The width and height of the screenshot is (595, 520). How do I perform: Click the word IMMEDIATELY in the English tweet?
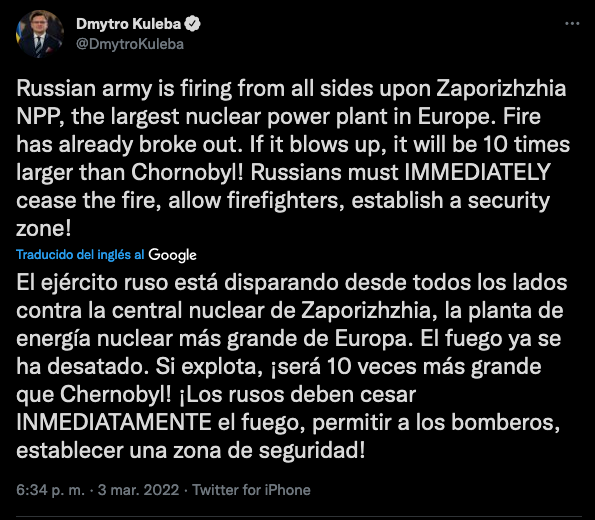pos(477,172)
